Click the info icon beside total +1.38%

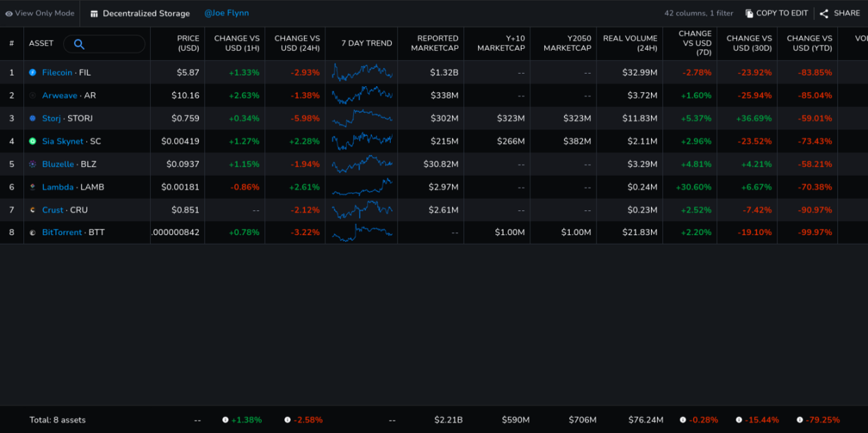225,420
